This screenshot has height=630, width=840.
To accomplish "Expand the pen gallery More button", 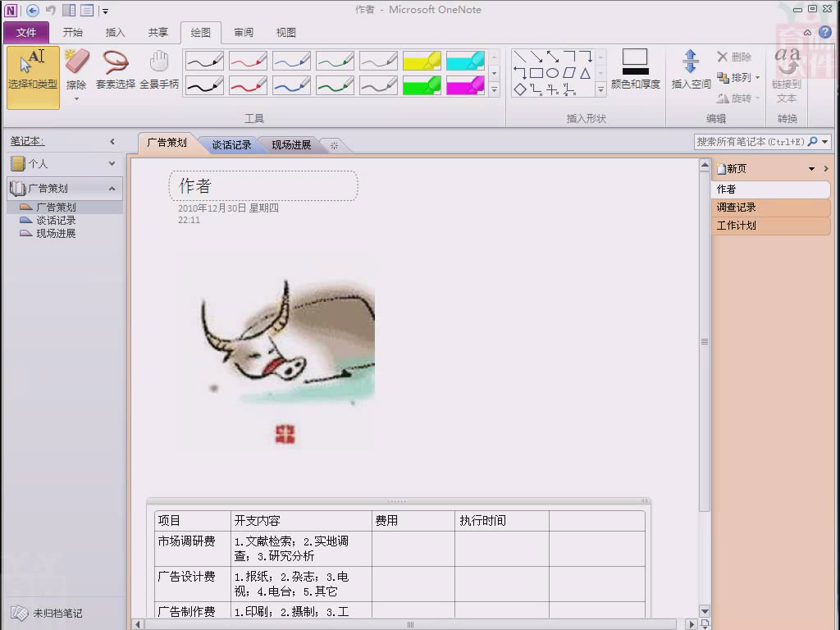I will click(x=494, y=90).
